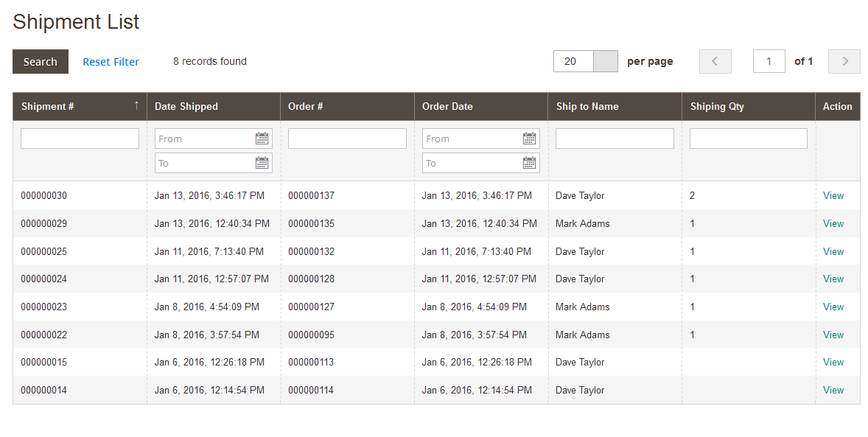
Task: Go to previous page arrow
Action: pyautogui.click(x=715, y=61)
